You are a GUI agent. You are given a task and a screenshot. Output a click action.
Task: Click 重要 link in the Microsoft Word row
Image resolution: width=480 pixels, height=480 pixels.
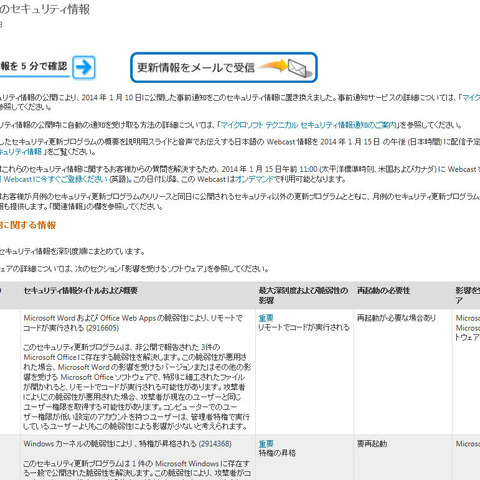point(266,318)
